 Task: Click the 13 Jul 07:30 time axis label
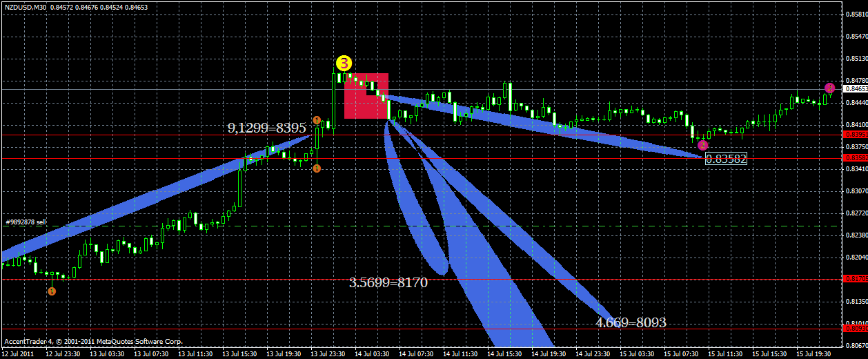pyautogui.click(x=152, y=353)
